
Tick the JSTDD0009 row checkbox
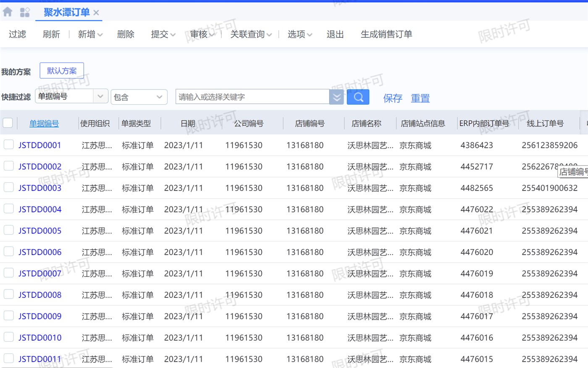tap(9, 316)
